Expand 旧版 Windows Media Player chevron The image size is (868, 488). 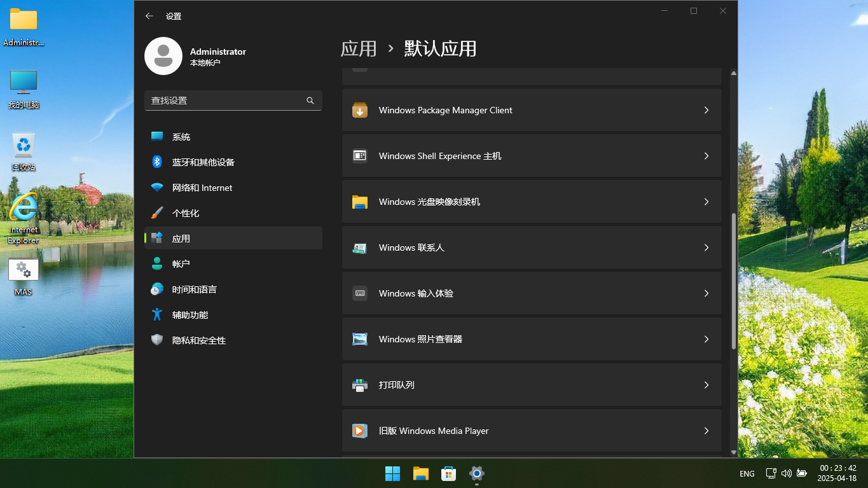(706, 431)
